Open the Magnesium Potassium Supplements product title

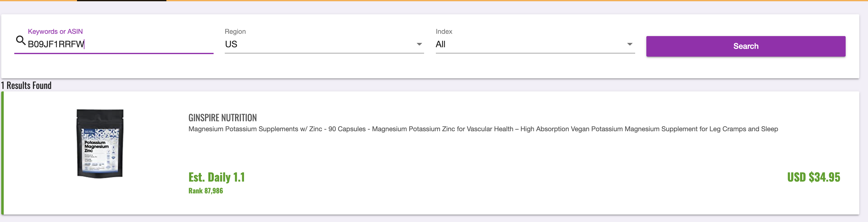pyautogui.click(x=483, y=129)
